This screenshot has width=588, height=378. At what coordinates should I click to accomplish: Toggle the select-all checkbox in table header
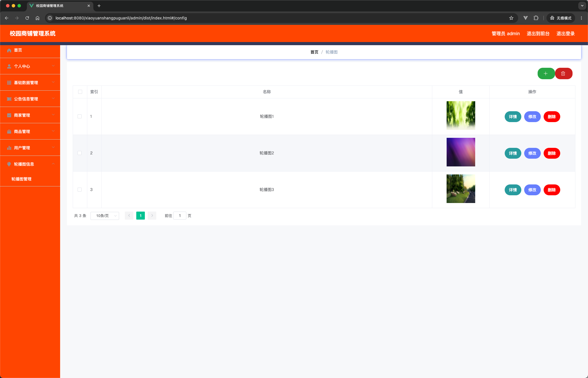coord(80,92)
